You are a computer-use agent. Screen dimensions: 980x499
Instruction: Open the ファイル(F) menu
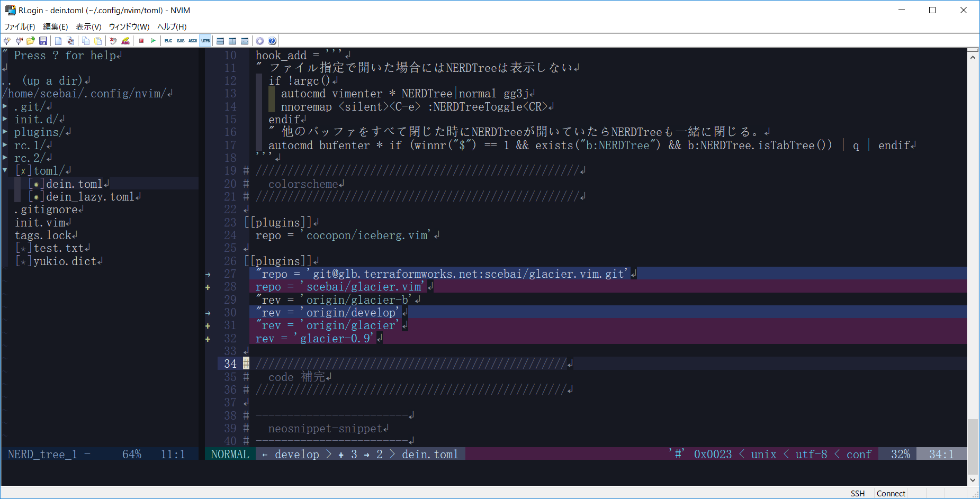[20, 26]
